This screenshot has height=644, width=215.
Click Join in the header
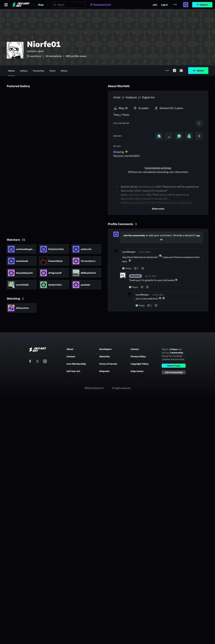click(x=155, y=5)
